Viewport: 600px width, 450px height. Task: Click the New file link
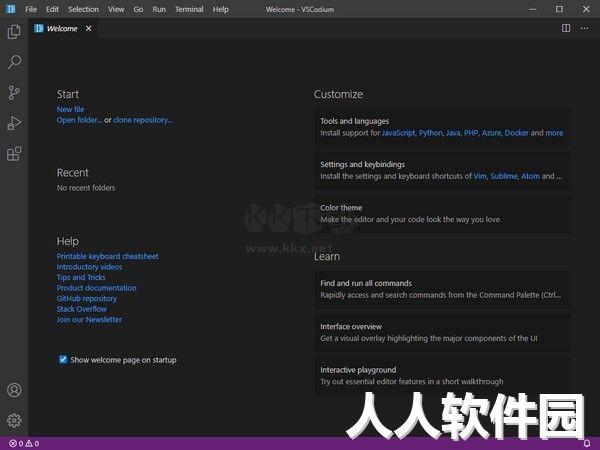(x=70, y=109)
